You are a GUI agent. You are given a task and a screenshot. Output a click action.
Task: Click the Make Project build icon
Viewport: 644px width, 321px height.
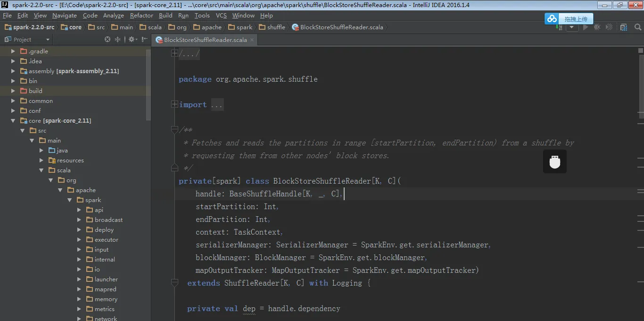tap(560, 27)
